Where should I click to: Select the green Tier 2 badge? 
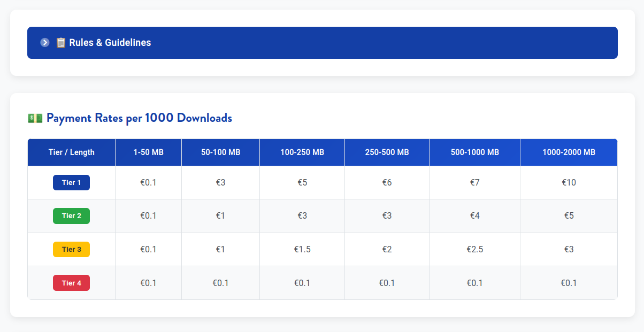point(71,215)
